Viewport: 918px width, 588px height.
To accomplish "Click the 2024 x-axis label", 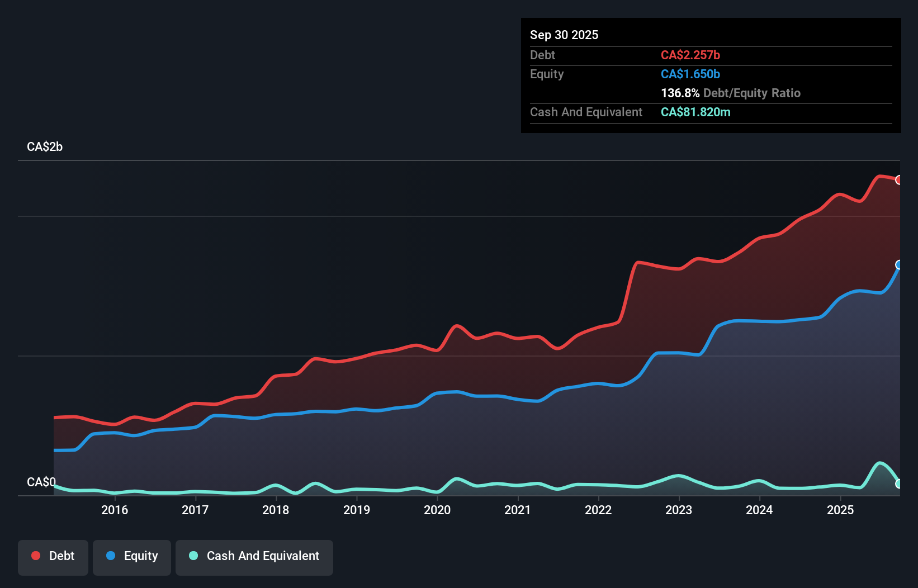I will coord(759,510).
